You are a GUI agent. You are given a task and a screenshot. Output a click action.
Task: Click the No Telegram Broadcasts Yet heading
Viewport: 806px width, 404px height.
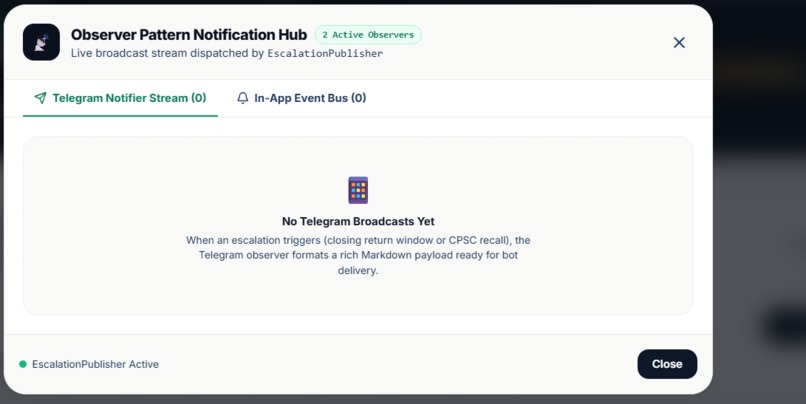click(358, 221)
